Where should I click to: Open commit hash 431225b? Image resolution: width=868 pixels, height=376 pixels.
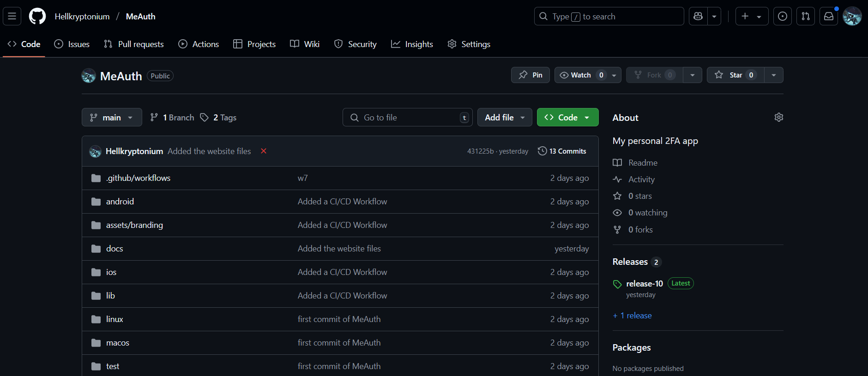click(x=481, y=151)
